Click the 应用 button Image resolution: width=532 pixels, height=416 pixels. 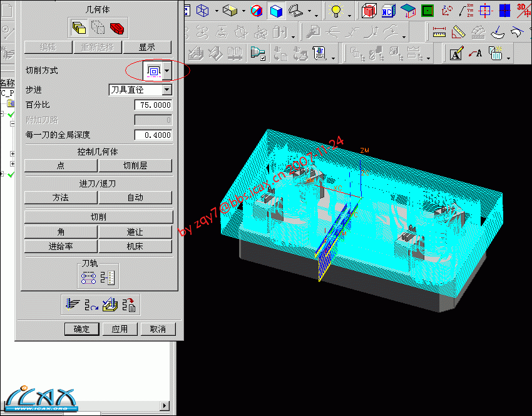120,329
